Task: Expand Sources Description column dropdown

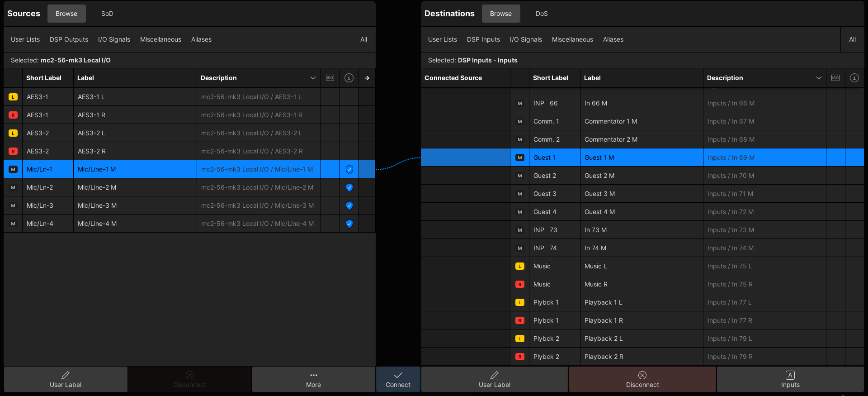Action: point(313,78)
